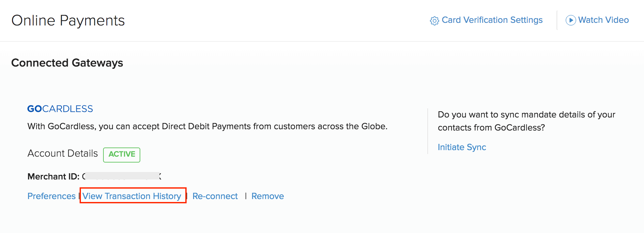Click the Connected Gateways heading

(x=67, y=63)
